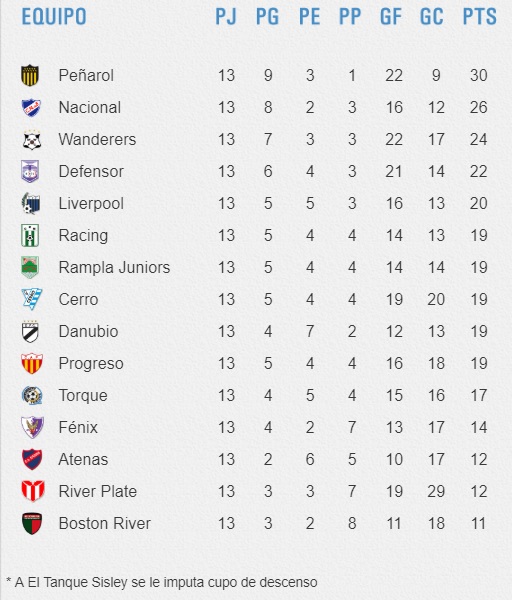
Task: Click the PJ column header
Action: (x=226, y=16)
